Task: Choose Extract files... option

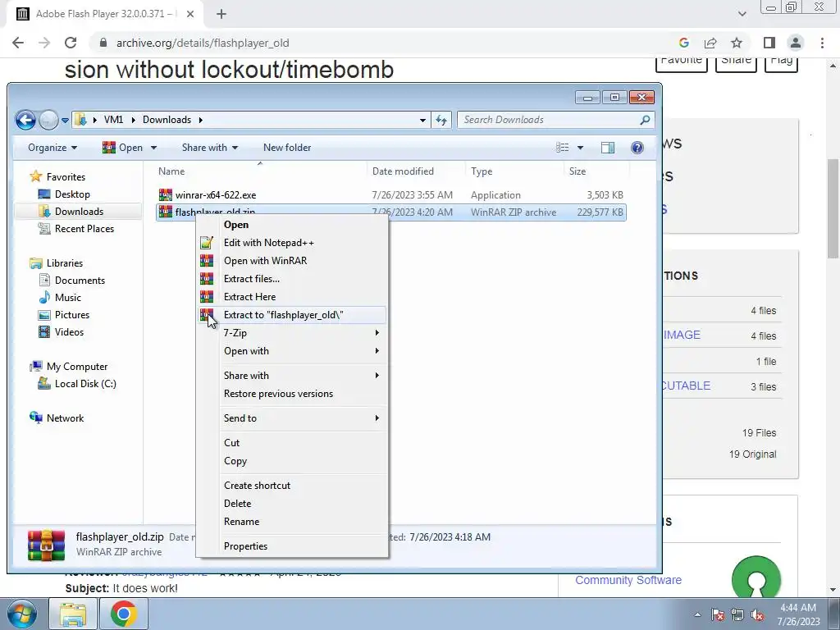Action: point(292,279)
